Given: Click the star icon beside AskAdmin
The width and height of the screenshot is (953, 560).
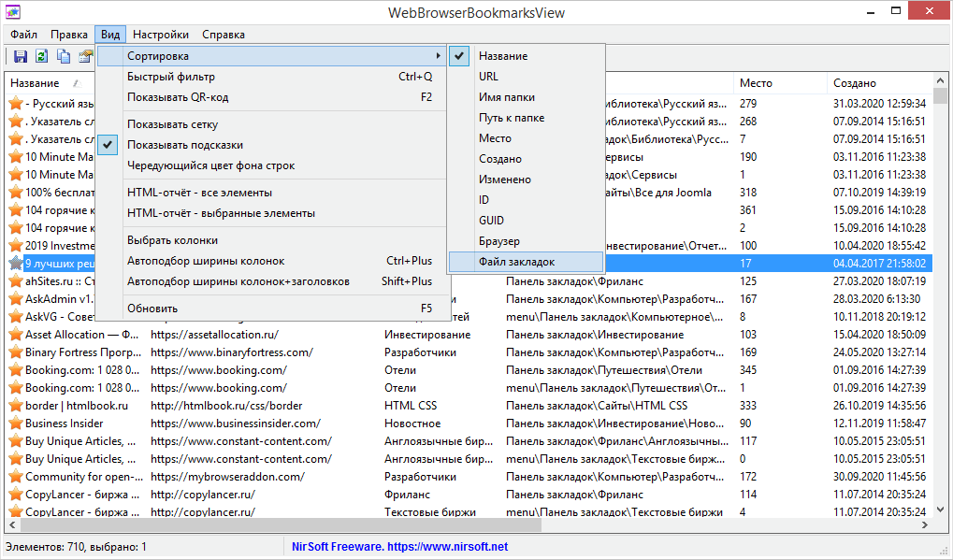Looking at the screenshot, I should click(x=16, y=299).
